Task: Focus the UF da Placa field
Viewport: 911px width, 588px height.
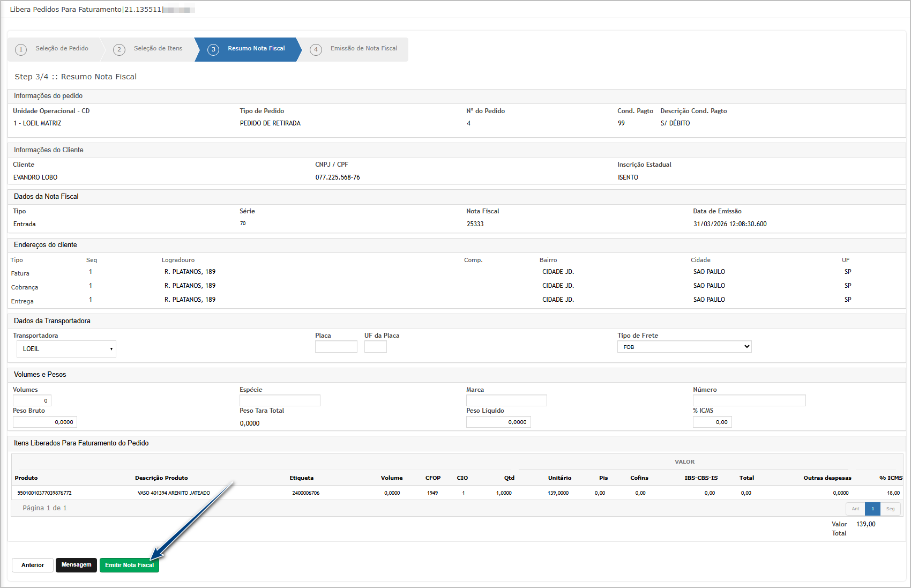Action: coord(375,347)
